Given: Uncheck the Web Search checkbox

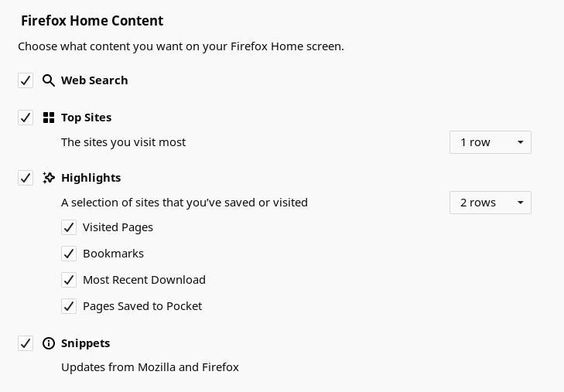Looking at the screenshot, I should click(x=26, y=80).
